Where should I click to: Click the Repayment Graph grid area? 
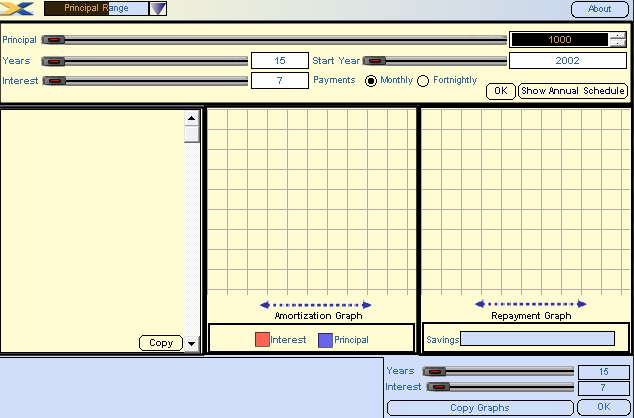coord(526,201)
